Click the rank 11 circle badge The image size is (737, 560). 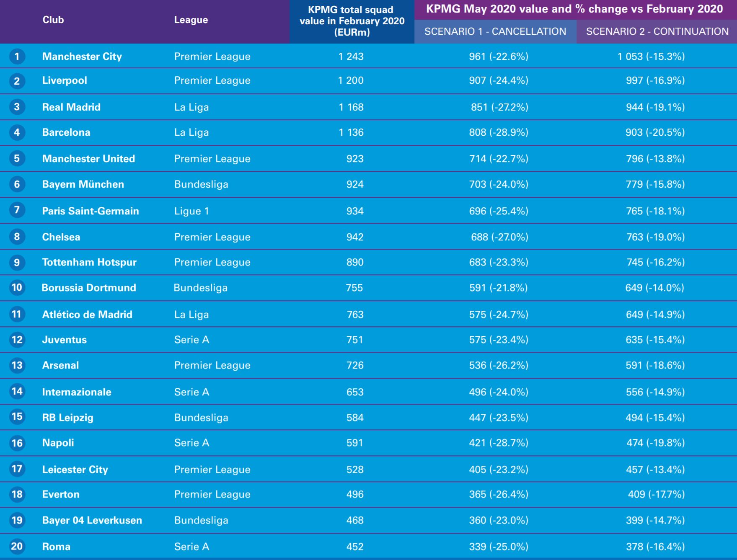point(17,314)
